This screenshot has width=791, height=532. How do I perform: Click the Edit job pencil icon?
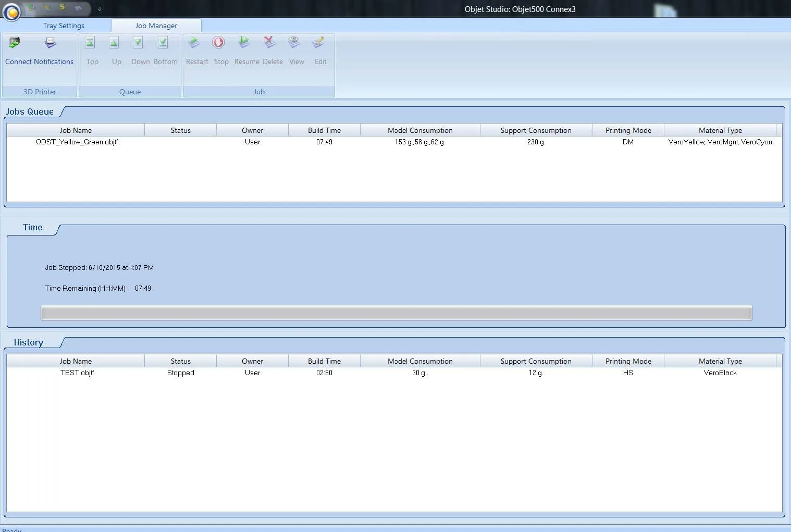(318, 42)
